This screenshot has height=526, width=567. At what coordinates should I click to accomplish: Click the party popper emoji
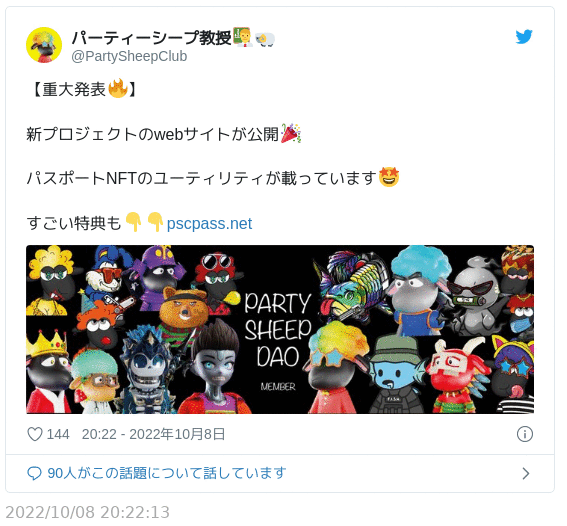(x=291, y=133)
